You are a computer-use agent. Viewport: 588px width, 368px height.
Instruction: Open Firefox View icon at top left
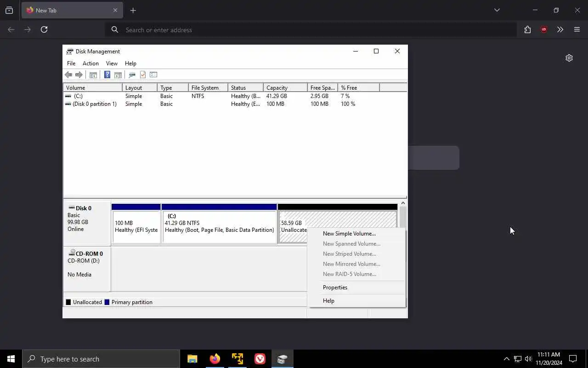point(9,10)
